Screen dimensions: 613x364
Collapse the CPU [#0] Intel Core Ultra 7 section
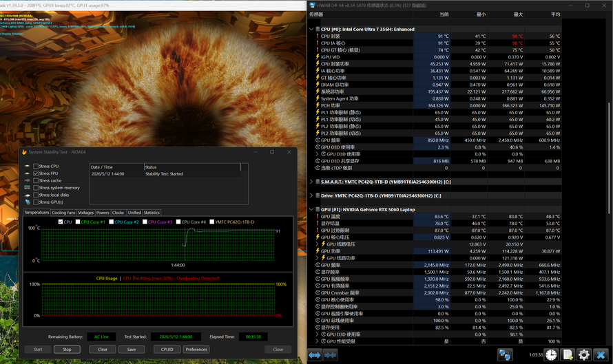click(311, 29)
